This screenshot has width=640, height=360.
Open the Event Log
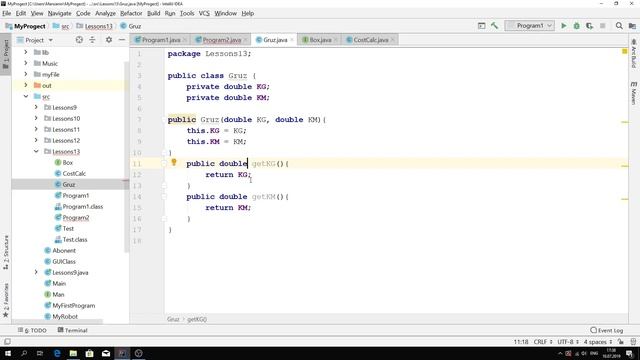pyautogui.click(x=607, y=330)
